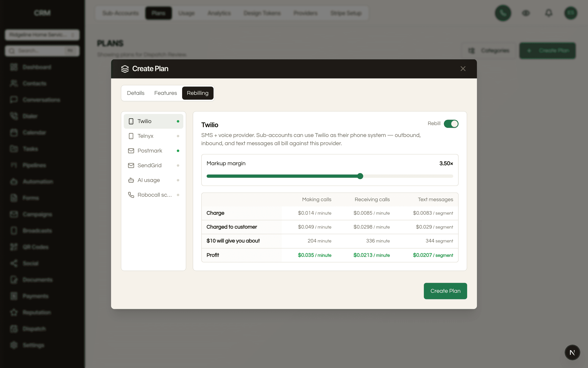
Task: Click the layers icon beside Create Plan title
Action: click(125, 69)
